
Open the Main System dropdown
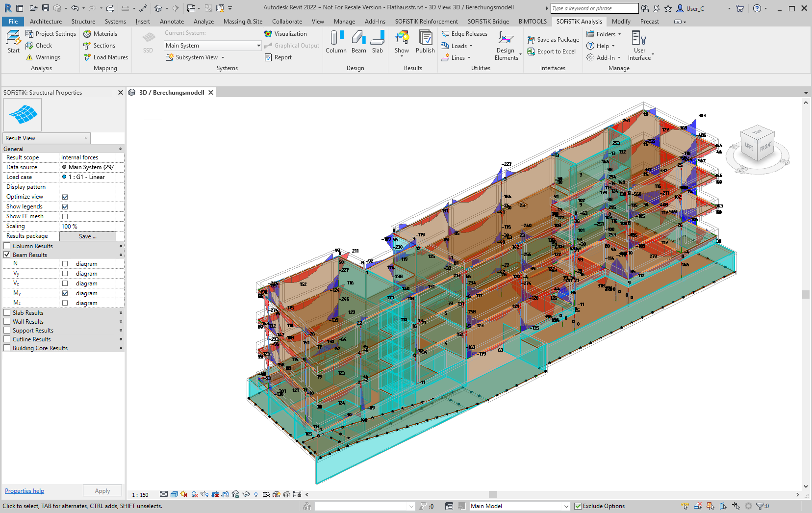pyautogui.click(x=212, y=46)
